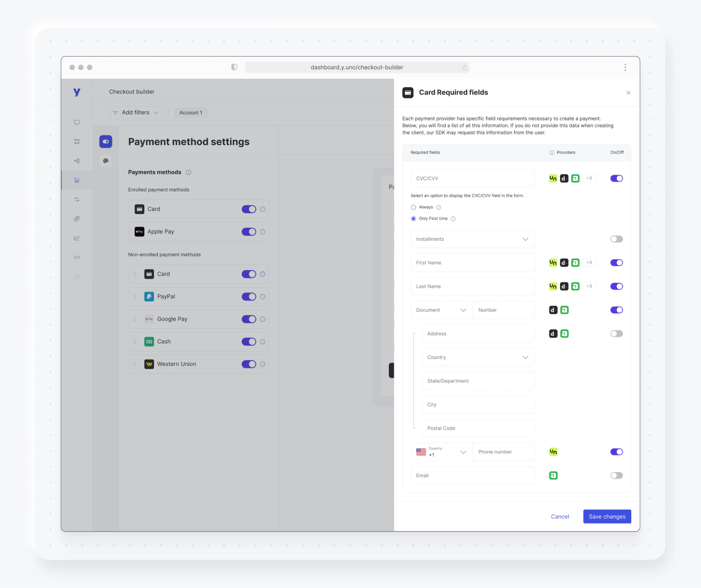Select the Always radio option
Screen dimensions: 701x588
[413, 207]
